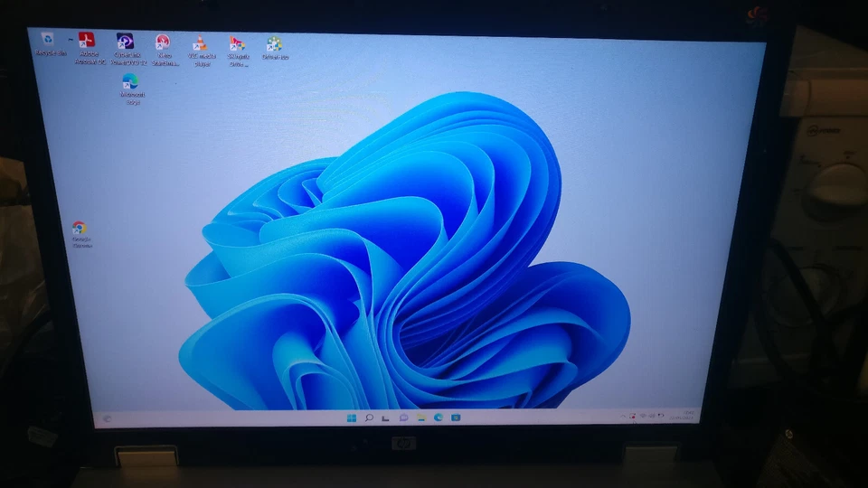Open the volume speaker tray icon
Viewport: 868px width, 488px height.
point(652,416)
